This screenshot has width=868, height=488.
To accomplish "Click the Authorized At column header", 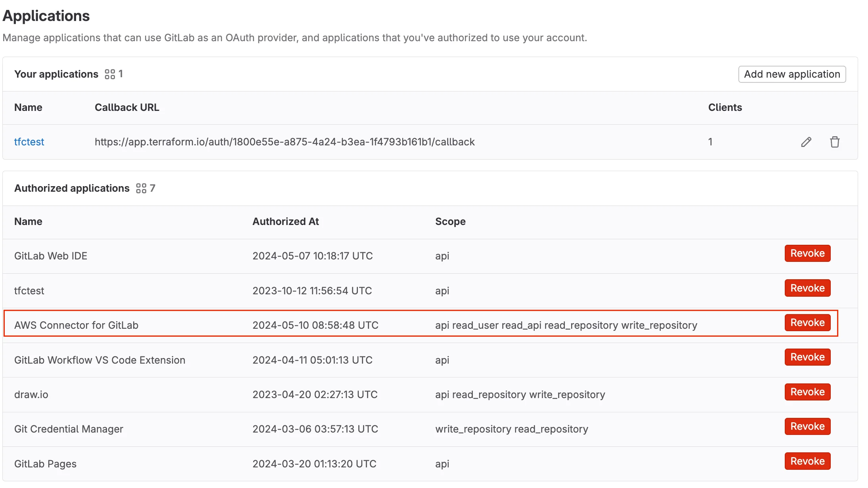I will [x=285, y=221].
